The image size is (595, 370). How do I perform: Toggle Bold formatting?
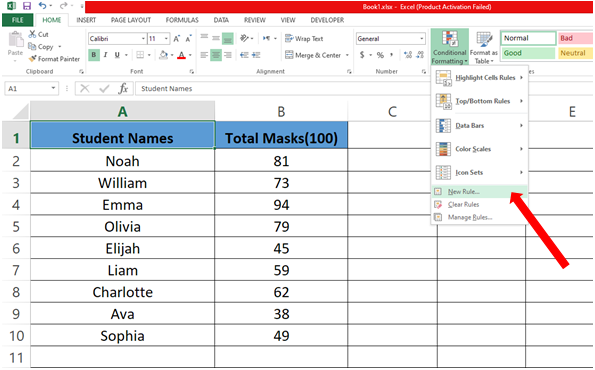94,55
